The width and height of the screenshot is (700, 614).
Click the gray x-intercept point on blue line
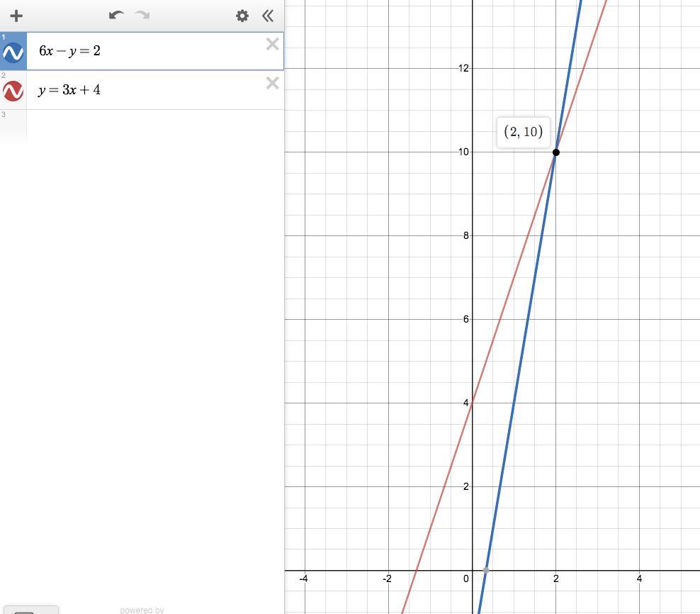(x=486, y=571)
